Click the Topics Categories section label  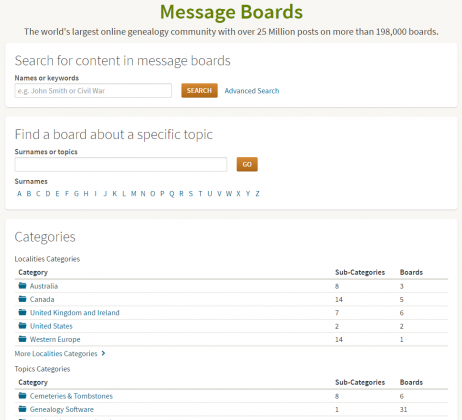coord(42,369)
